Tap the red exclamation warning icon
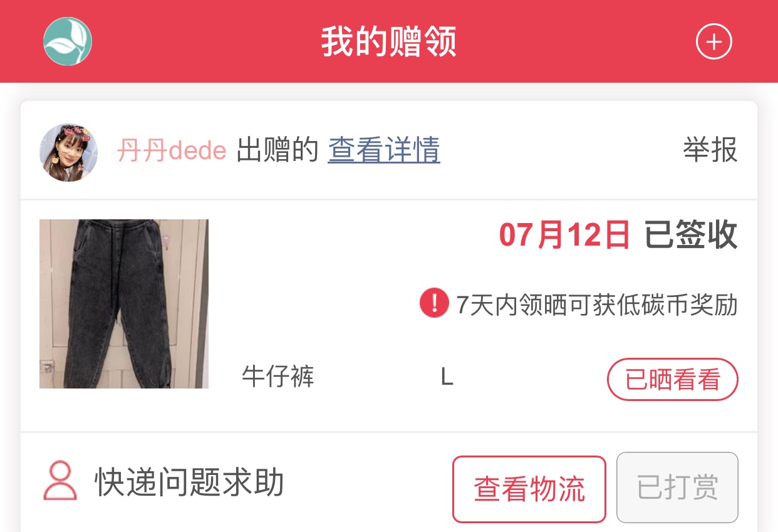The image size is (778, 532). click(434, 303)
